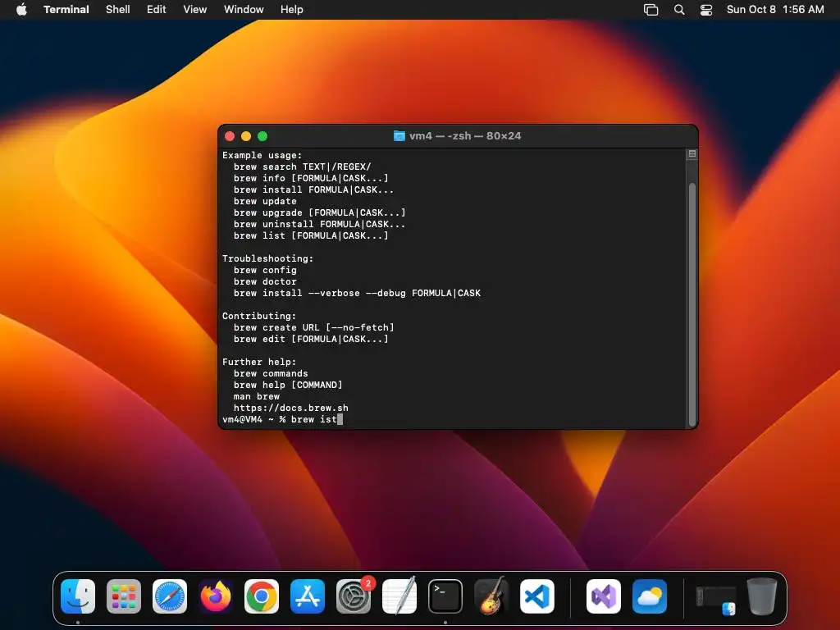Viewport: 840px width, 630px height.
Task: Open the Trash in the dock
Action: click(x=762, y=596)
